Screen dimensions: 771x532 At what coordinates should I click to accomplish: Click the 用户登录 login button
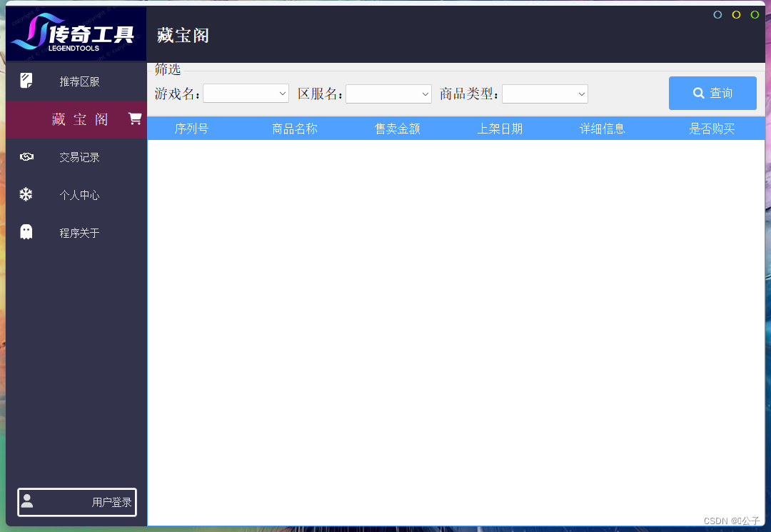76,502
